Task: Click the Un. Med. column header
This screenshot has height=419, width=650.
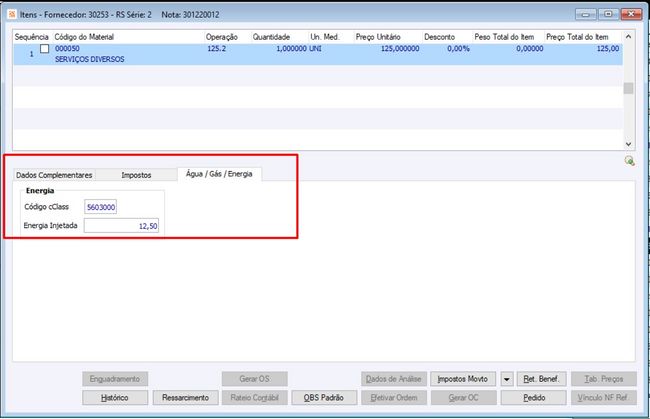Action: [x=325, y=37]
